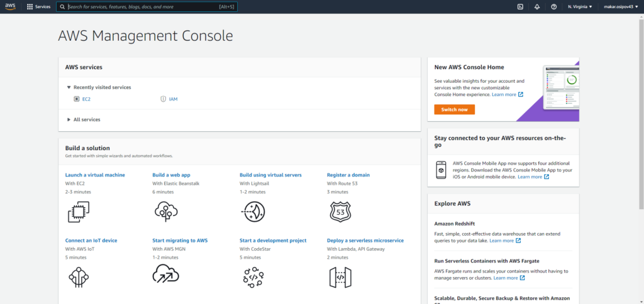Click the Amazon Redshift heading text

point(455,224)
